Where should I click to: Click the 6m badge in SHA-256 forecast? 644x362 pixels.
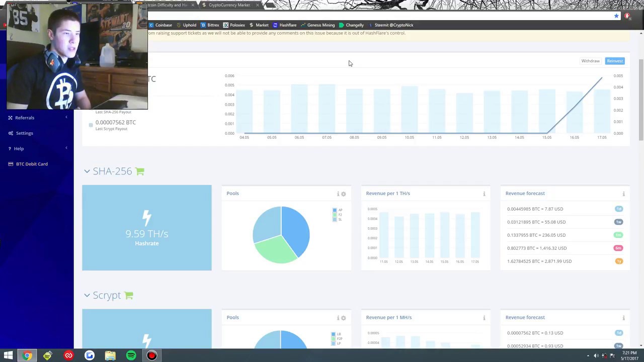(x=618, y=248)
